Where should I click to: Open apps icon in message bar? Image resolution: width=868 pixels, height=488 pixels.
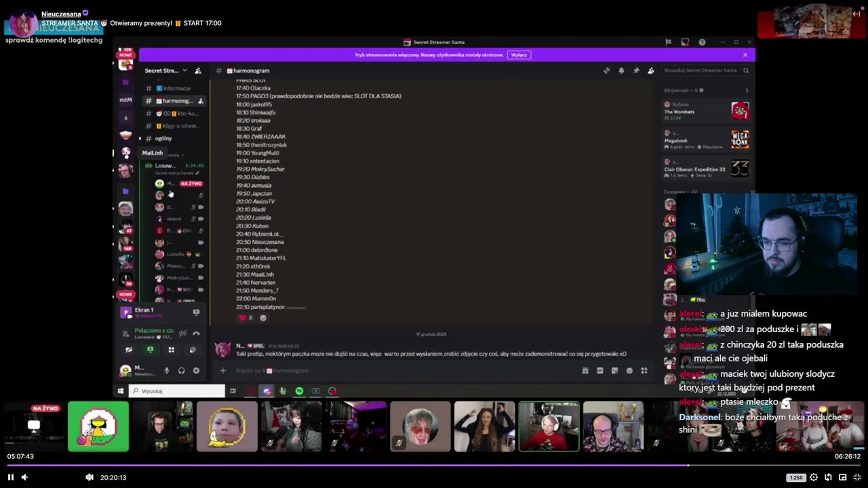644,370
